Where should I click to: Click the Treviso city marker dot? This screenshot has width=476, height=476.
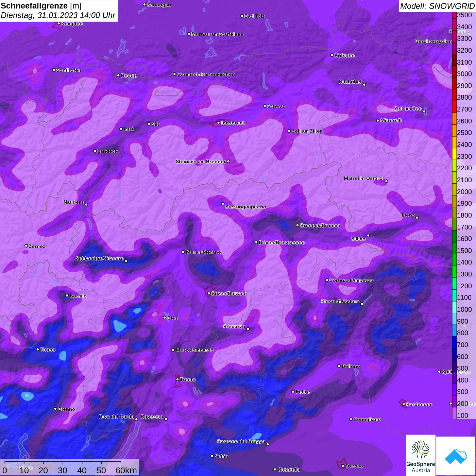[x=343, y=466]
